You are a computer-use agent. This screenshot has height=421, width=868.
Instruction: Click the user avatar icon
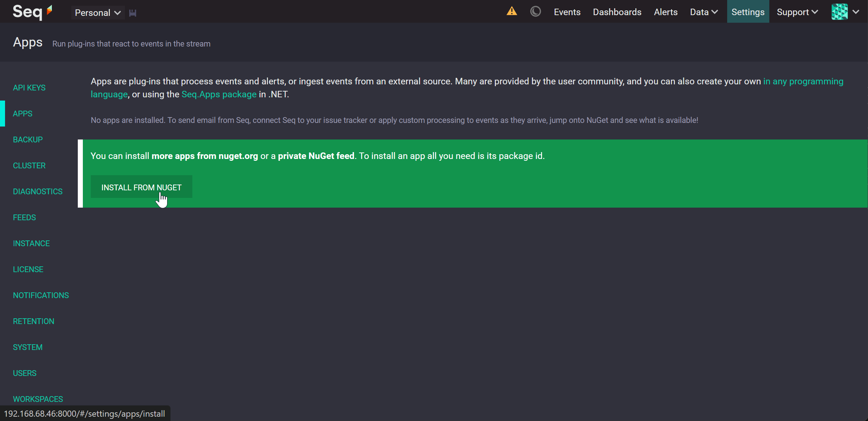[x=840, y=12]
